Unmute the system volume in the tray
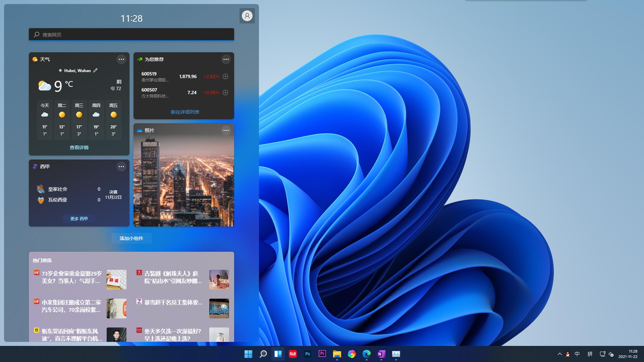This screenshot has width=644, height=362. pos(612,354)
